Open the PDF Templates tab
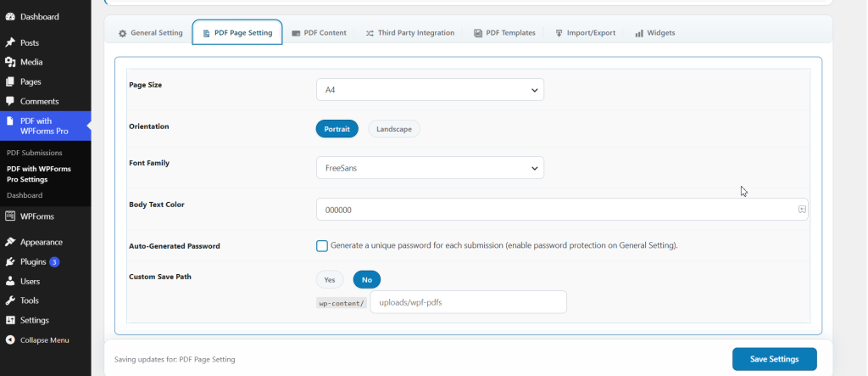The image size is (868, 376). (505, 33)
